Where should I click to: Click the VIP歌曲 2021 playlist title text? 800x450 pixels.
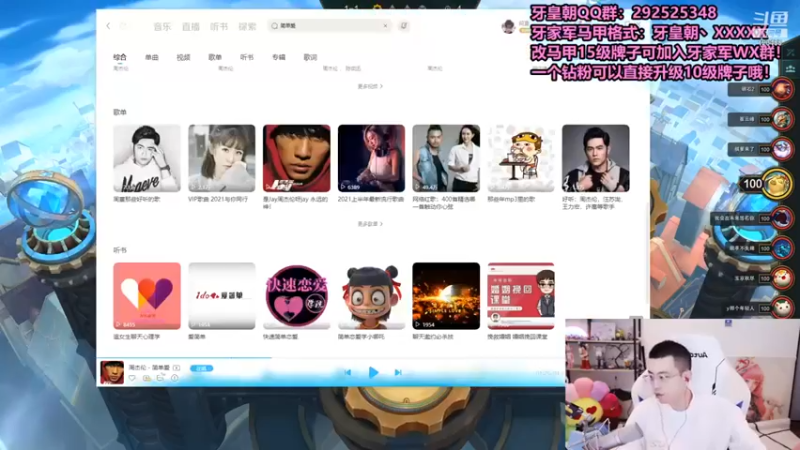pyautogui.click(x=218, y=199)
